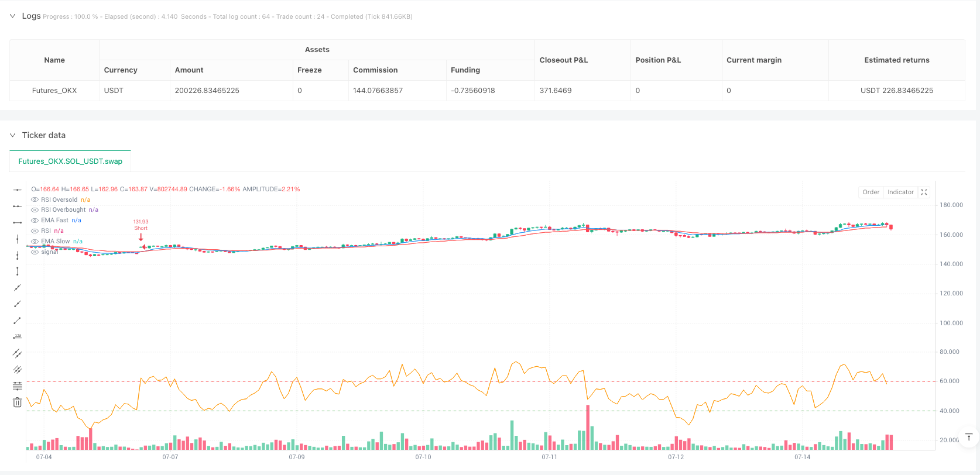The height and width of the screenshot is (475, 980).
Task: Select the vertical segment drawing tool
Action: pos(18,271)
